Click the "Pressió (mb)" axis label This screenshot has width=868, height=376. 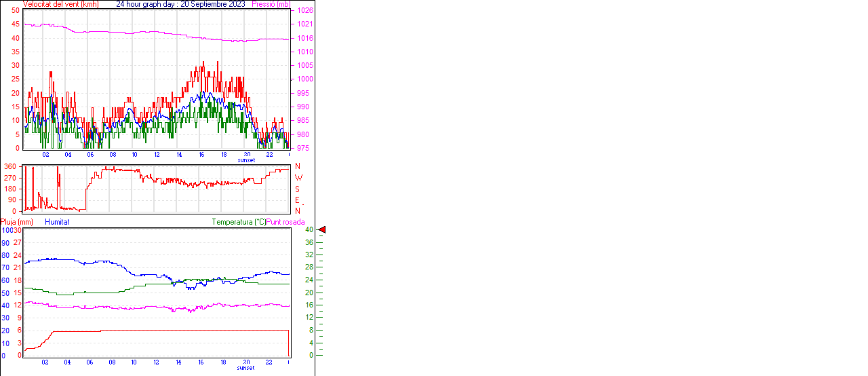(x=271, y=4)
